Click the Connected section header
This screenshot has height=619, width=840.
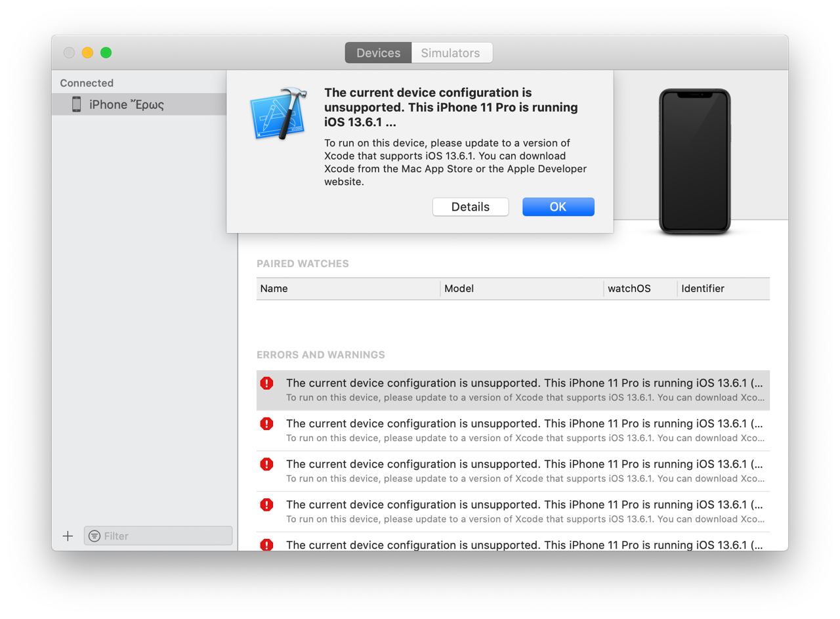pos(87,83)
